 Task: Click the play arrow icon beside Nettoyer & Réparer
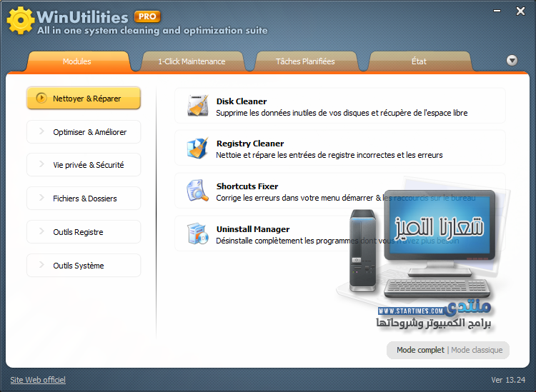[x=41, y=98]
